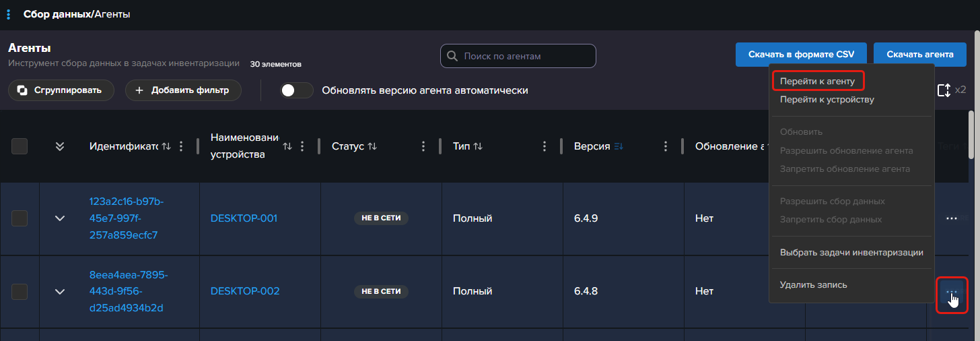Viewport: 980px width, 341px height.
Task: Select 'Удалить запись' menu entry
Action: tap(813, 285)
